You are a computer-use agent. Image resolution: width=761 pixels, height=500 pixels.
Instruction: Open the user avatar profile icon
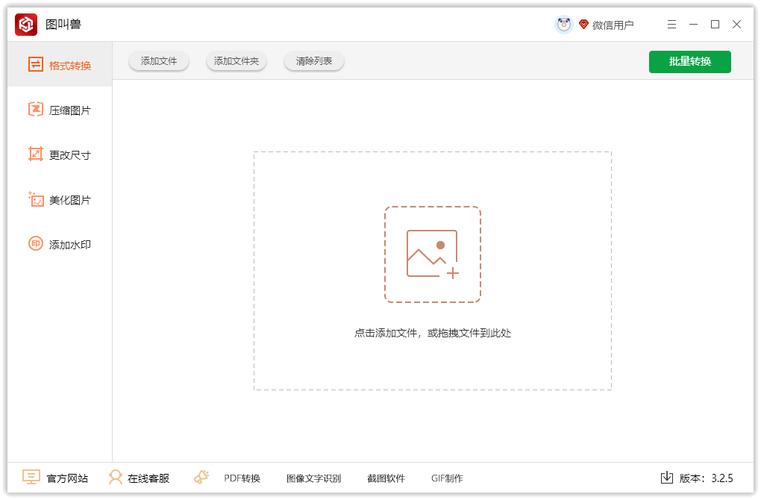pos(563,24)
